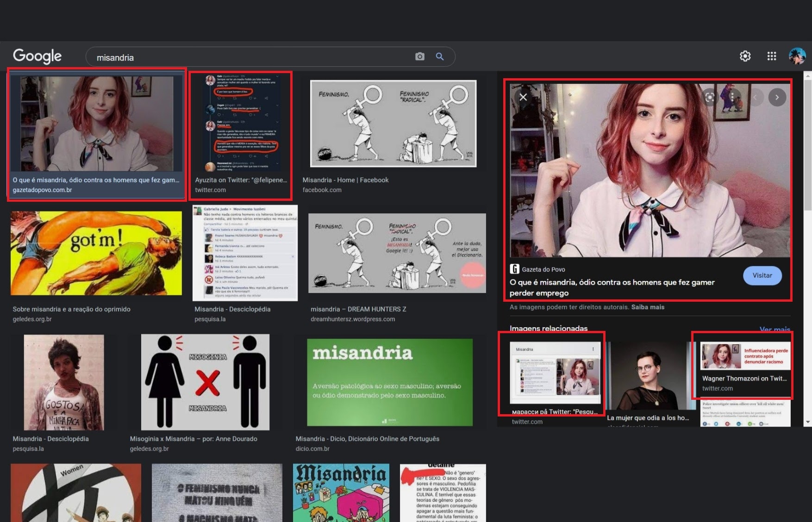Click Google Lens icon on preview
The image size is (812, 522).
(710, 97)
